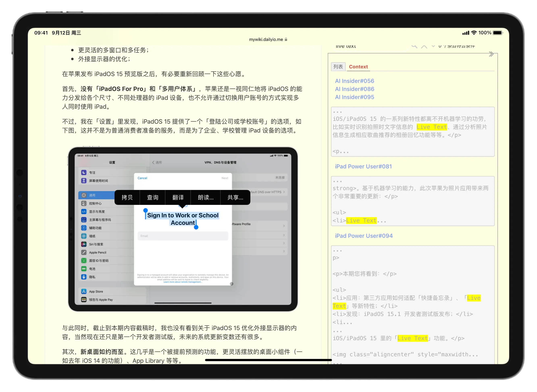Viewport: 537px width, 392px height.
Task: Tap the 专注 moon icon in embedded Settings screenshot
Action: [84, 173]
